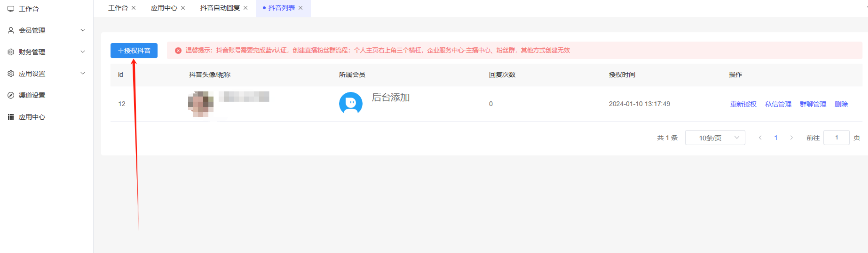The width and height of the screenshot is (868, 253).
Task: Go to previous page arrow
Action: pos(760,137)
